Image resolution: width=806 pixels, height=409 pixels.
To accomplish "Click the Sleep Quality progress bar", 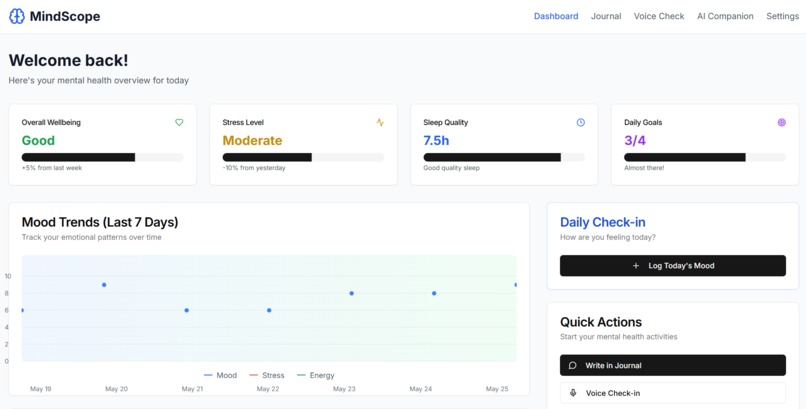I will click(504, 157).
